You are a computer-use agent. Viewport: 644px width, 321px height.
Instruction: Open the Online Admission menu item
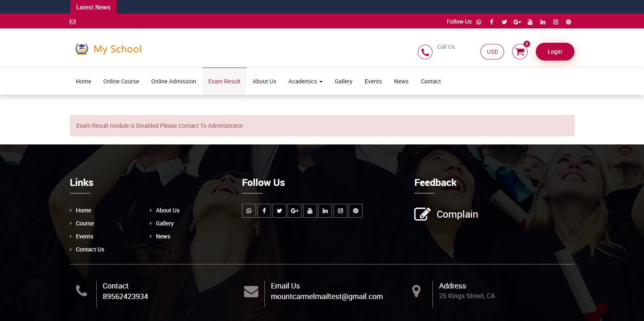pyautogui.click(x=174, y=81)
